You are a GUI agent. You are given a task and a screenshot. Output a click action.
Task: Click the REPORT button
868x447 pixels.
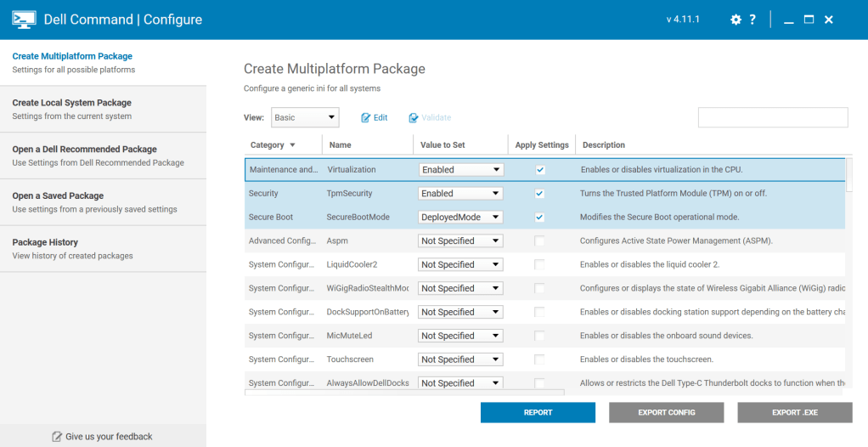point(538,413)
